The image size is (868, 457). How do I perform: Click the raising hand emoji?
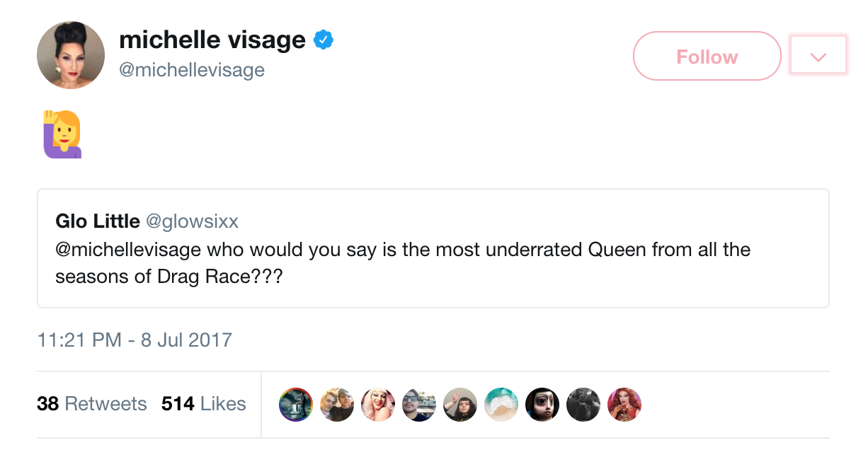(x=62, y=134)
